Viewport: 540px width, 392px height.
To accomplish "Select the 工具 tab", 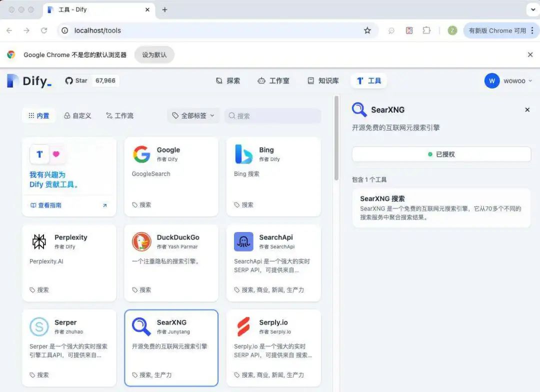I will [369, 81].
